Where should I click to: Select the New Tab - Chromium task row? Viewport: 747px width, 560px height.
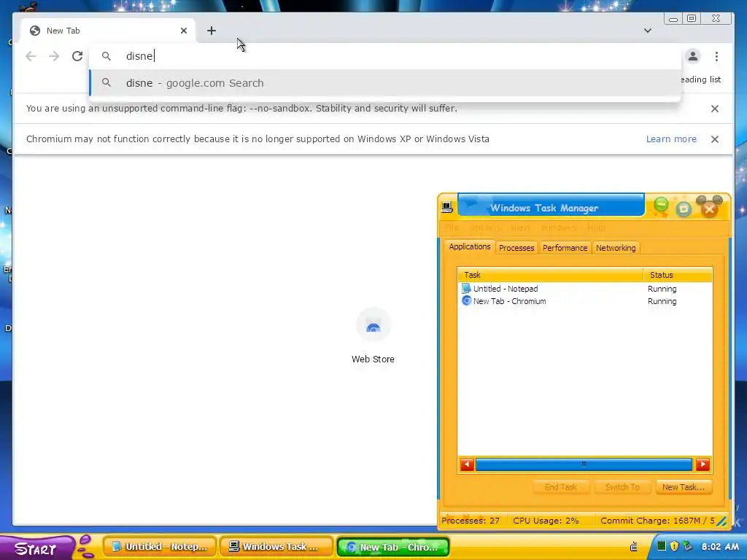[x=586, y=301]
